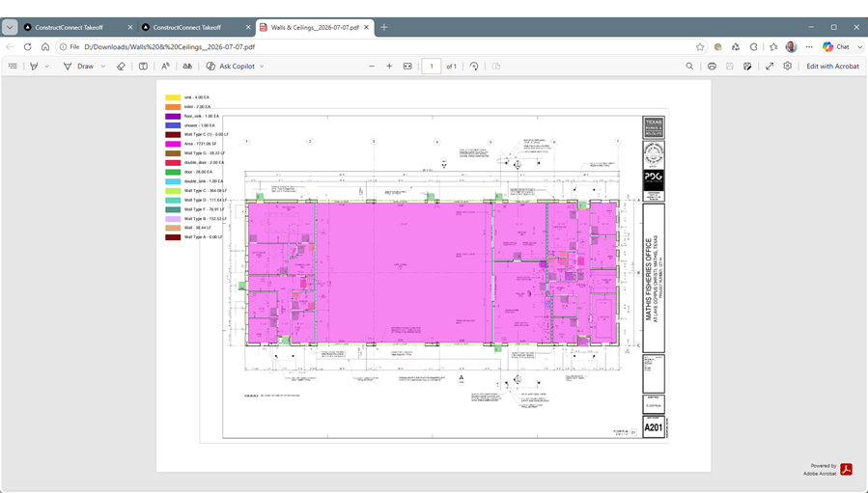Switch to the first ConstructConnect Takeoff tab
This screenshot has height=493, width=868.
pyautogui.click(x=78, y=27)
